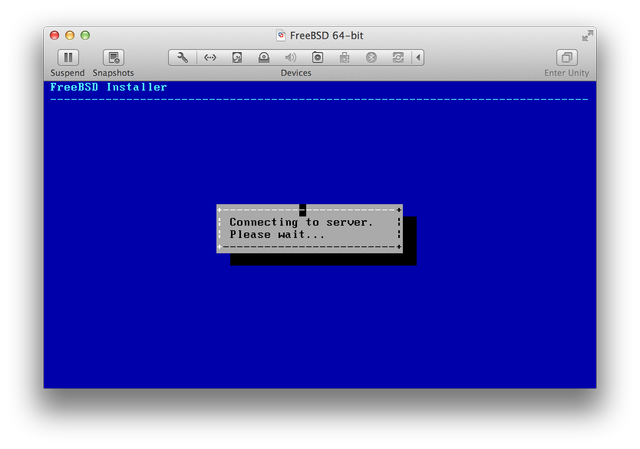Open the hard disk device icon

tap(237, 58)
